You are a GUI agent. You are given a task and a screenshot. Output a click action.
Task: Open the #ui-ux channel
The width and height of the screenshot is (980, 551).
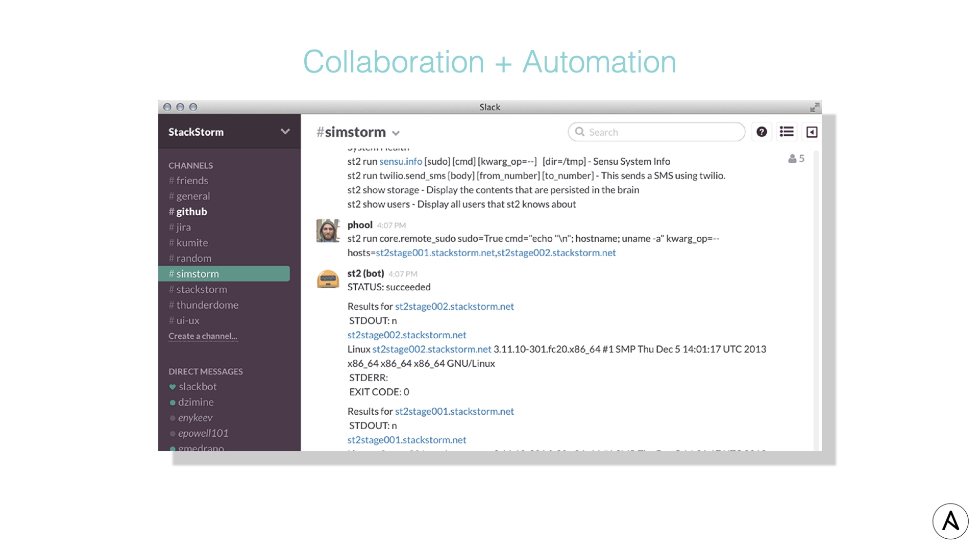[184, 320]
